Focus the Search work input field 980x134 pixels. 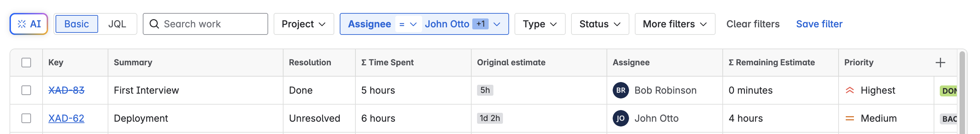coord(205,24)
